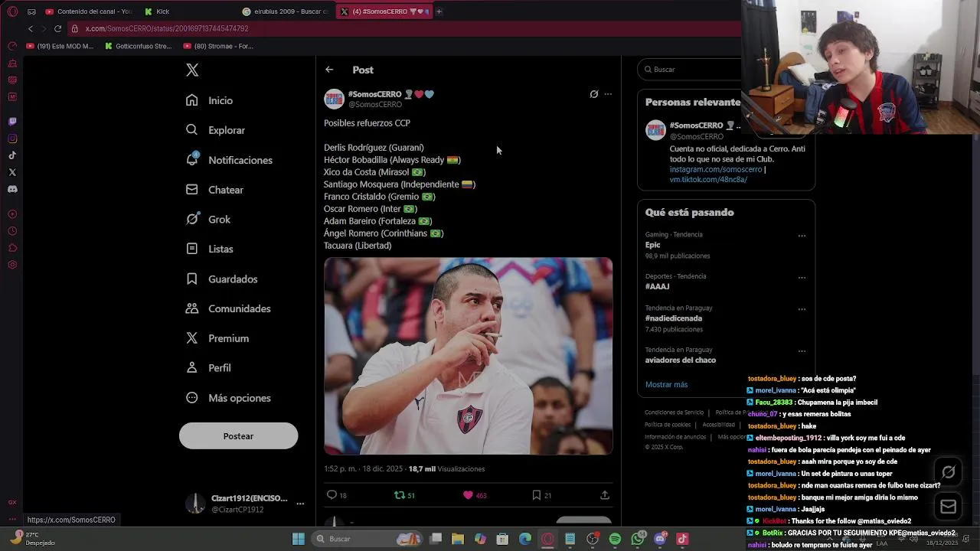Expand Más opciones menu

tap(228, 398)
